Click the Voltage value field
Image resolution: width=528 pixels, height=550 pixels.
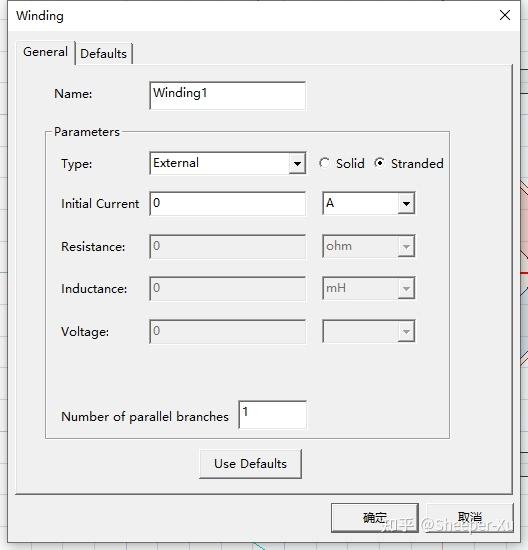coord(227,331)
